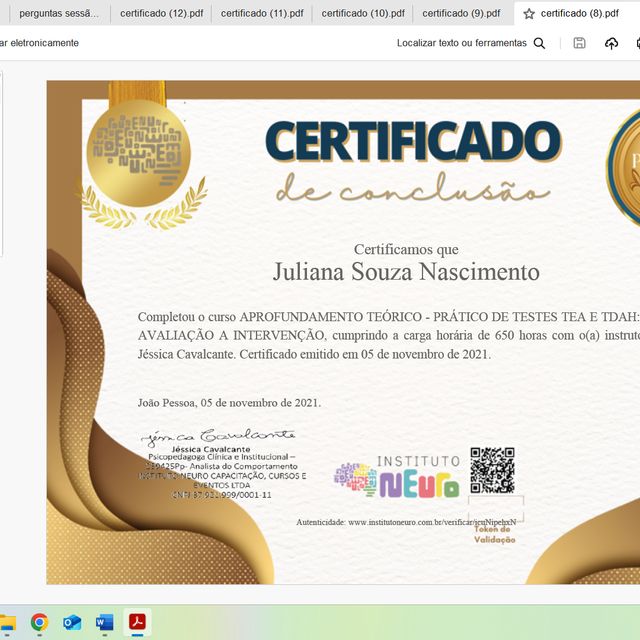
Task: Click Adobe Acrobat taskbar icon
Action: point(138,622)
